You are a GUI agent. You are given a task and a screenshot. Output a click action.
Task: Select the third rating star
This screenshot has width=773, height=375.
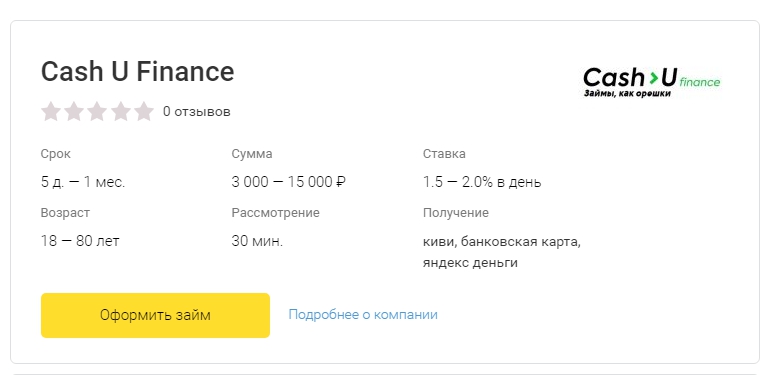[x=97, y=111]
